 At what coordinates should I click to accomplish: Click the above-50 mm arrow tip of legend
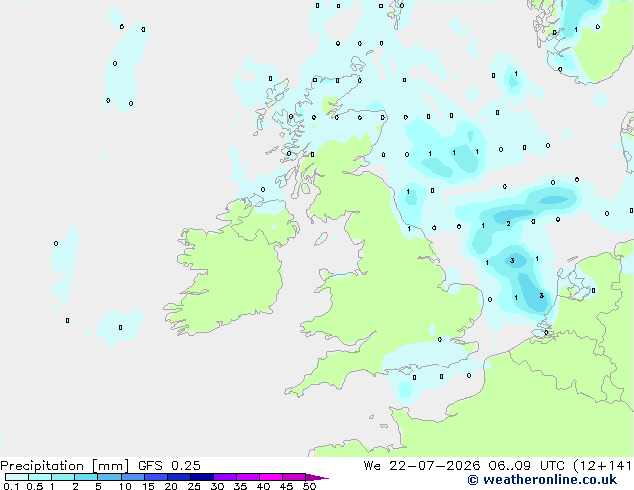pyautogui.click(x=317, y=477)
